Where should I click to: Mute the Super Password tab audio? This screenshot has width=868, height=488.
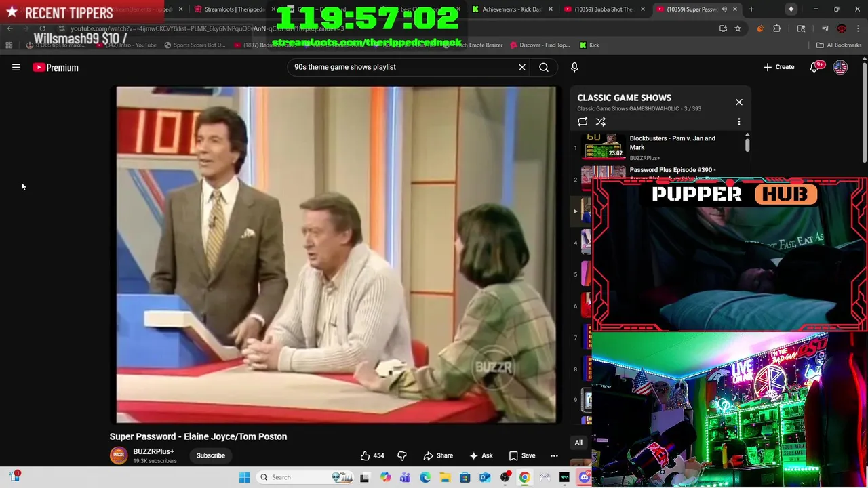(724, 9)
